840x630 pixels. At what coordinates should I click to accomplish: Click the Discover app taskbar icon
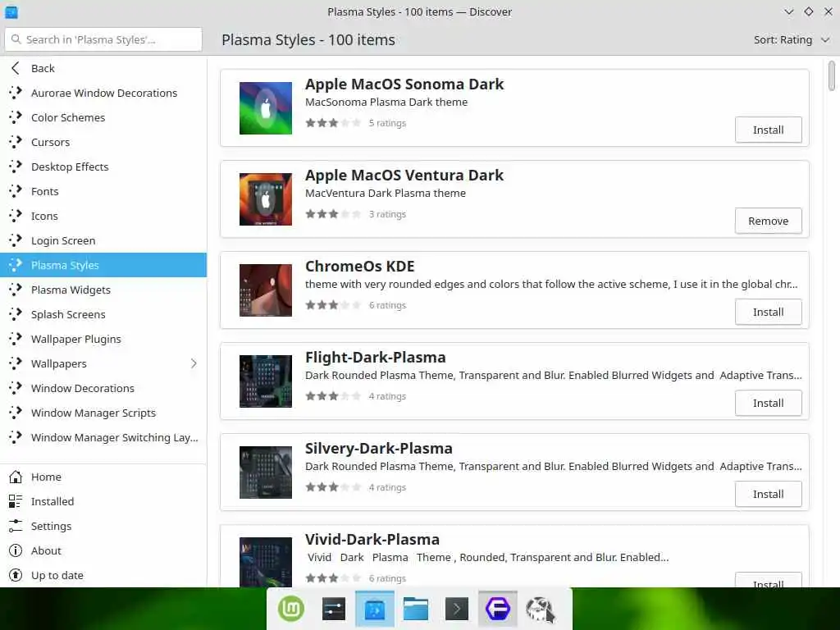pyautogui.click(x=374, y=609)
